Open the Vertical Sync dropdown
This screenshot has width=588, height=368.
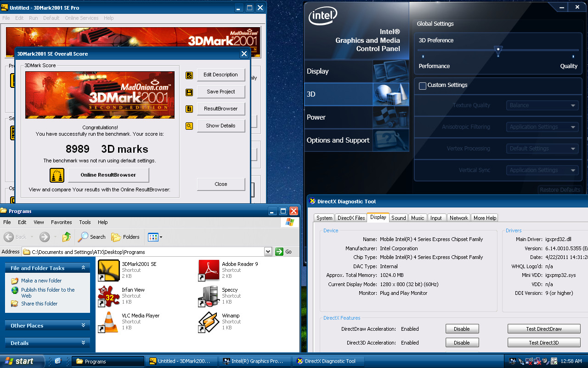[542, 170]
